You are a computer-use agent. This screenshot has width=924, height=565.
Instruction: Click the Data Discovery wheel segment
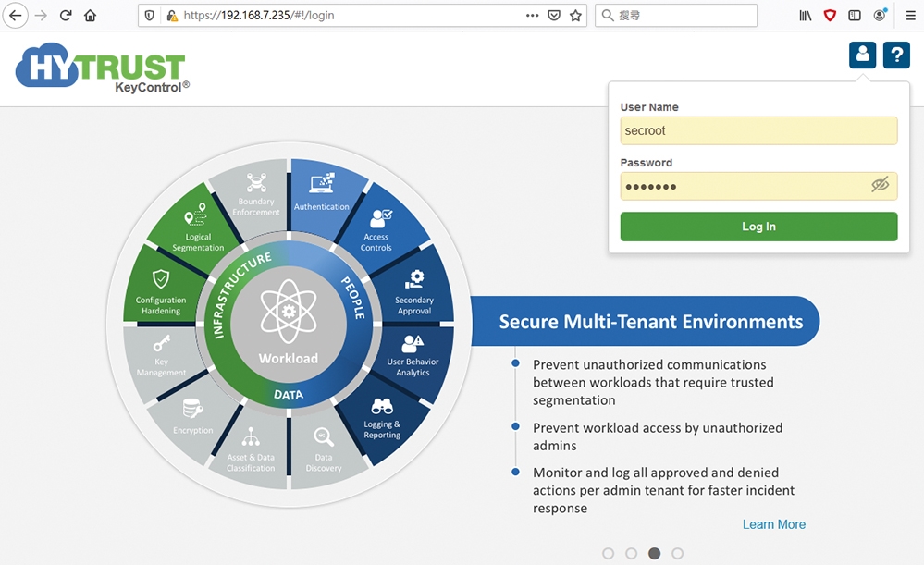pos(324,450)
